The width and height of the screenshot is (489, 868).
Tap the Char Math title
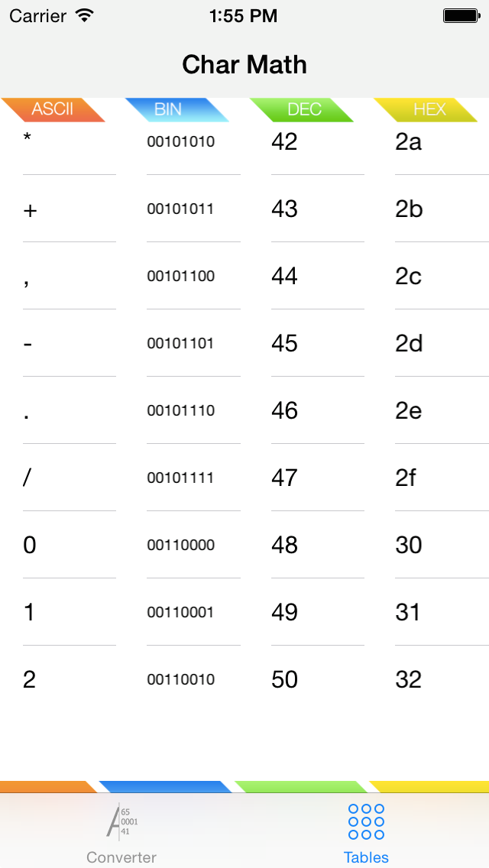(x=244, y=65)
